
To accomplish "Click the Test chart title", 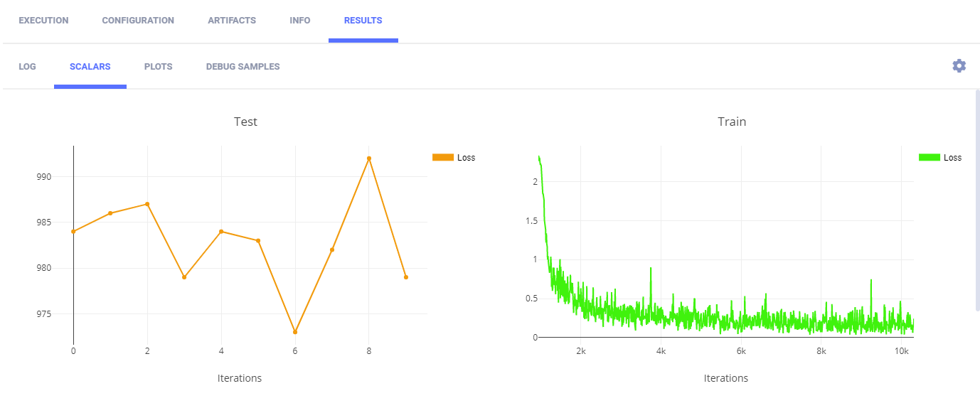I will coord(245,122).
